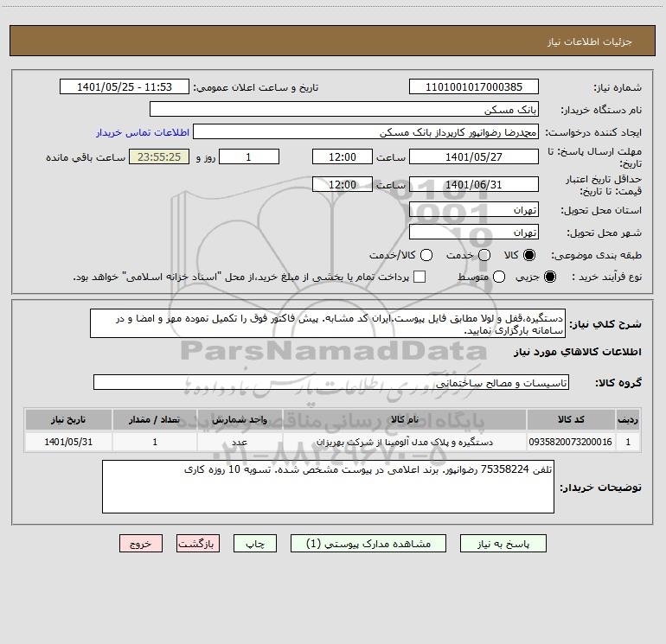Click the واحد شمارش column header
666x644 pixels.
240,419
